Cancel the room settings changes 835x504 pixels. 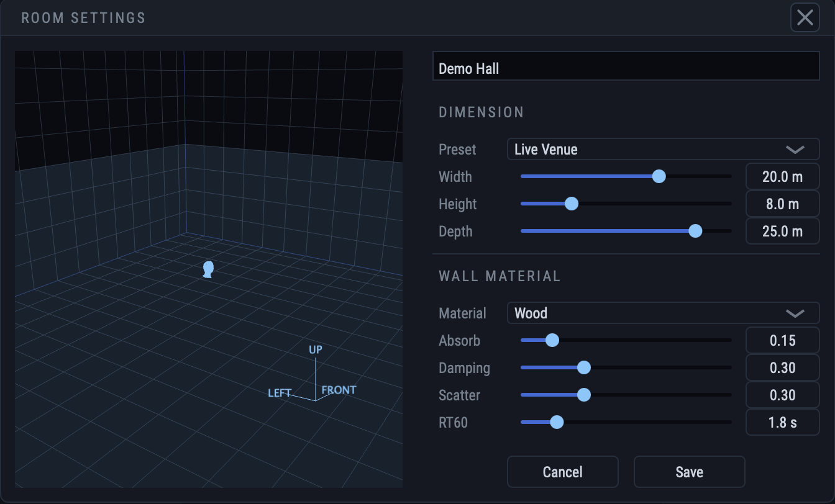(x=563, y=472)
